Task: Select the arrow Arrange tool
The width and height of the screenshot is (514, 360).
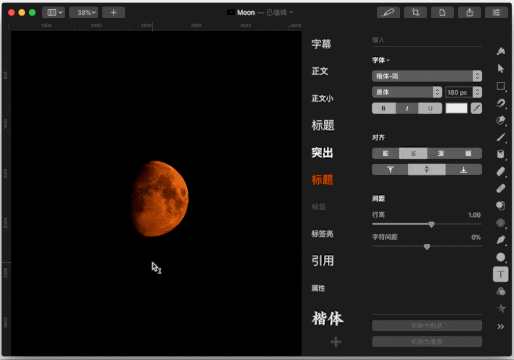Action: pos(500,68)
